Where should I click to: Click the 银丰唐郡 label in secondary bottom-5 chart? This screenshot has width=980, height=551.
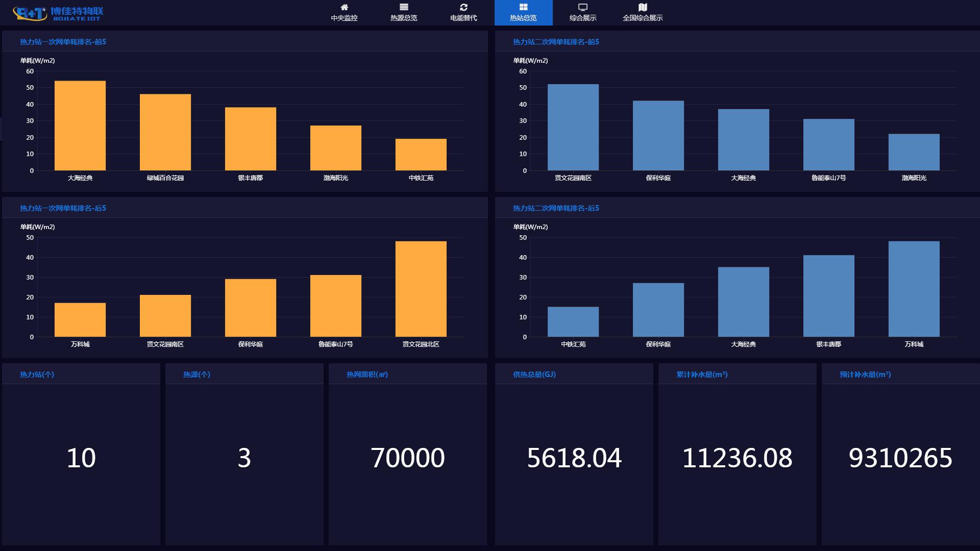coord(829,344)
